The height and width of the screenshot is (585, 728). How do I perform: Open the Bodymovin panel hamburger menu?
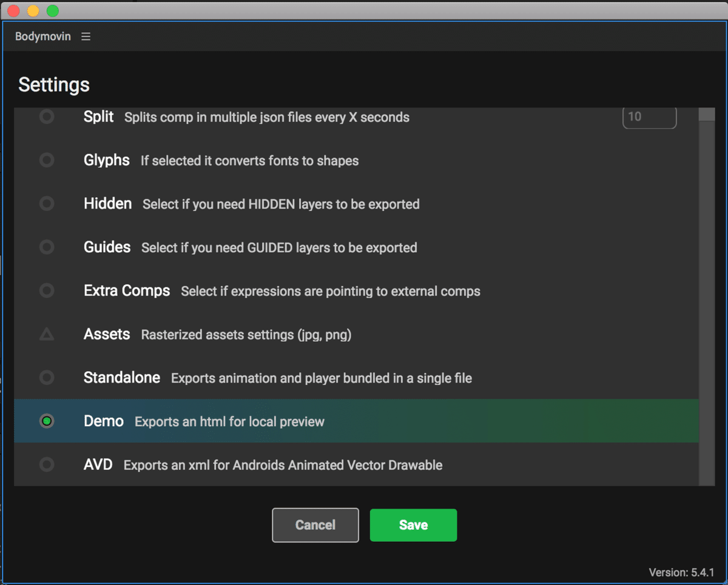(86, 36)
